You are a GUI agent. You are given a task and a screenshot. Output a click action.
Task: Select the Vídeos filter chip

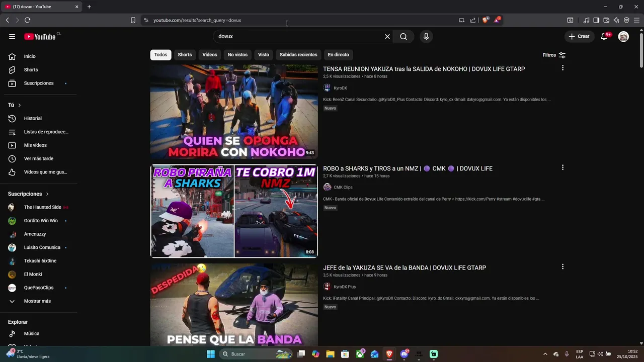click(210, 55)
